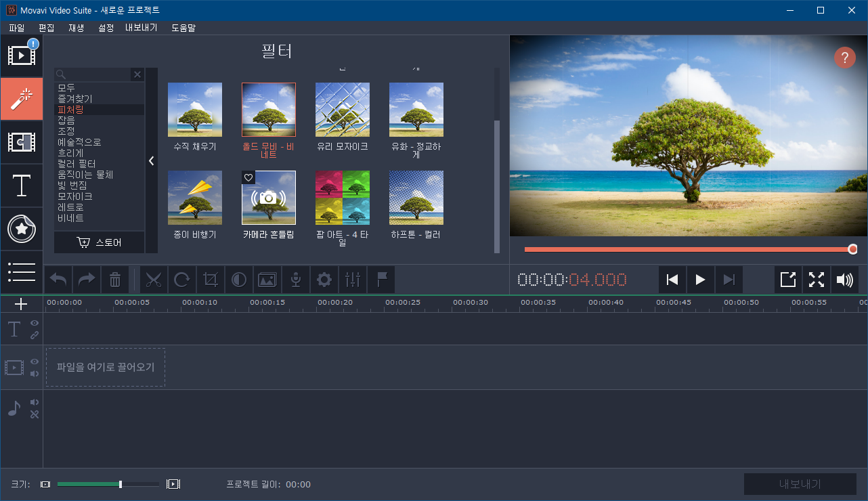868x501 pixels.
Task: Click the 내보내기 export button
Action: pyautogui.click(x=800, y=484)
